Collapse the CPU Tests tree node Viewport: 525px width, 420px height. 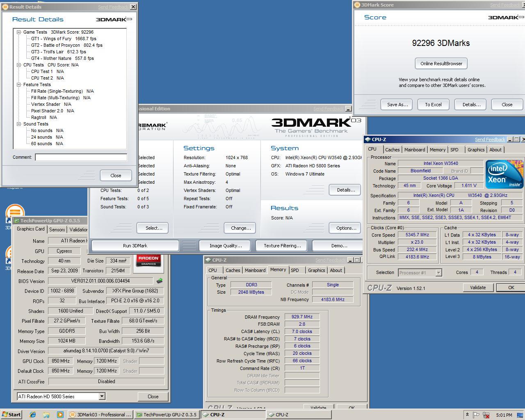pyautogui.click(x=19, y=65)
